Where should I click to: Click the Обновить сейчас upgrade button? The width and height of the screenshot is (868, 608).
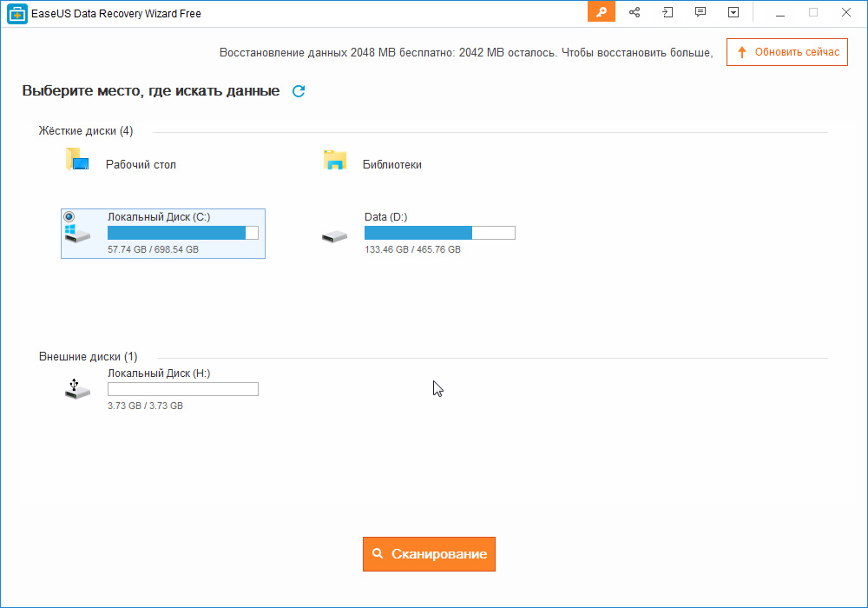click(787, 52)
